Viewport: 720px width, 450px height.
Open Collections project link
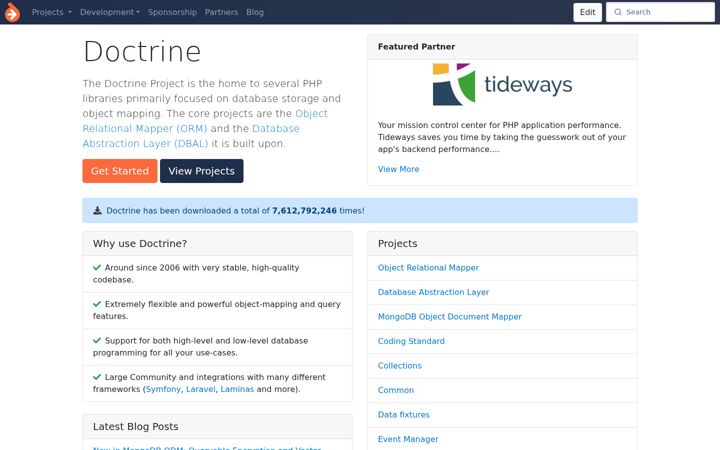399,366
